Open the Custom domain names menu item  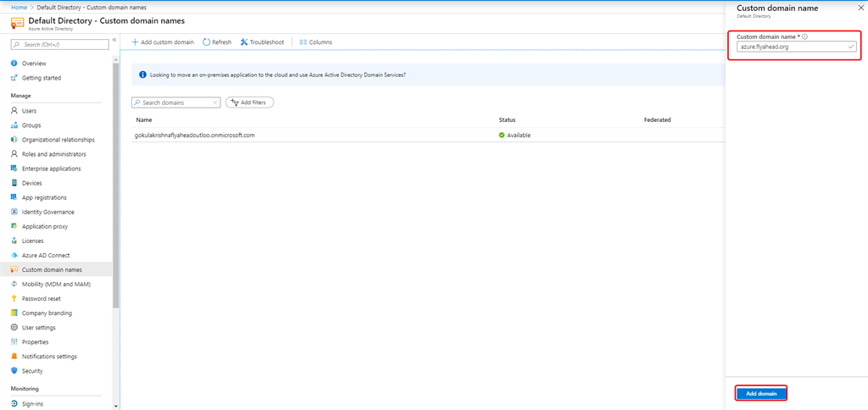(x=52, y=269)
